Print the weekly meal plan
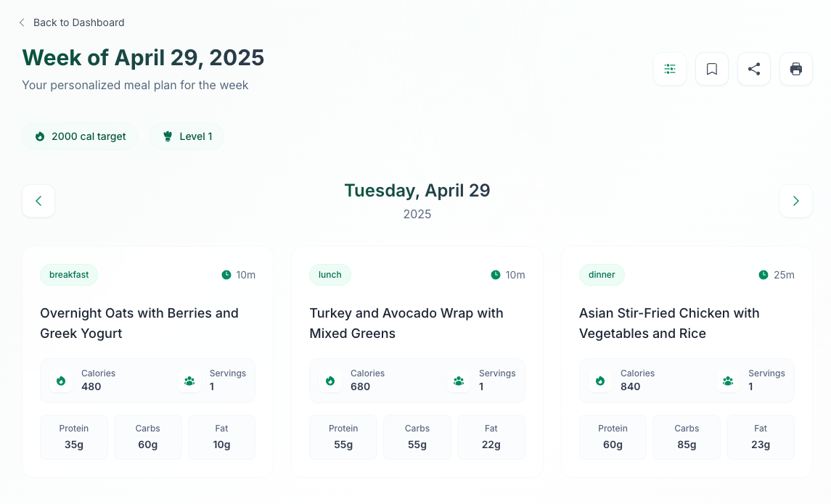This screenshot has width=831, height=504. 796,69
